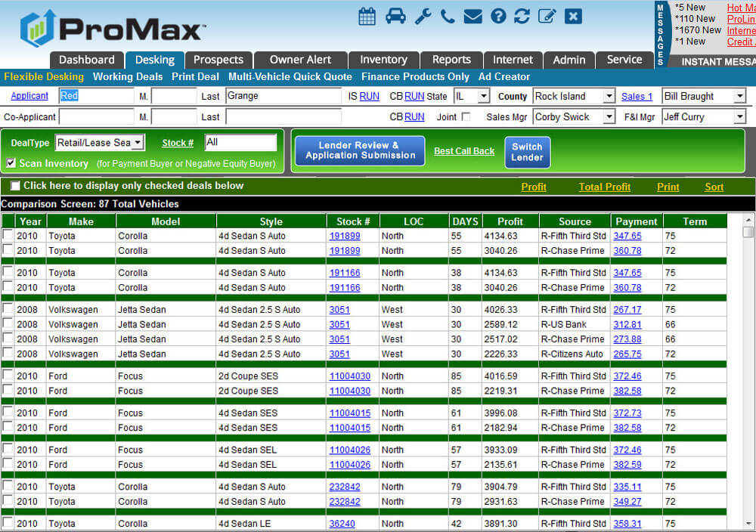Open the wrench tools icon
This screenshot has width=756, height=532.
tap(423, 17)
